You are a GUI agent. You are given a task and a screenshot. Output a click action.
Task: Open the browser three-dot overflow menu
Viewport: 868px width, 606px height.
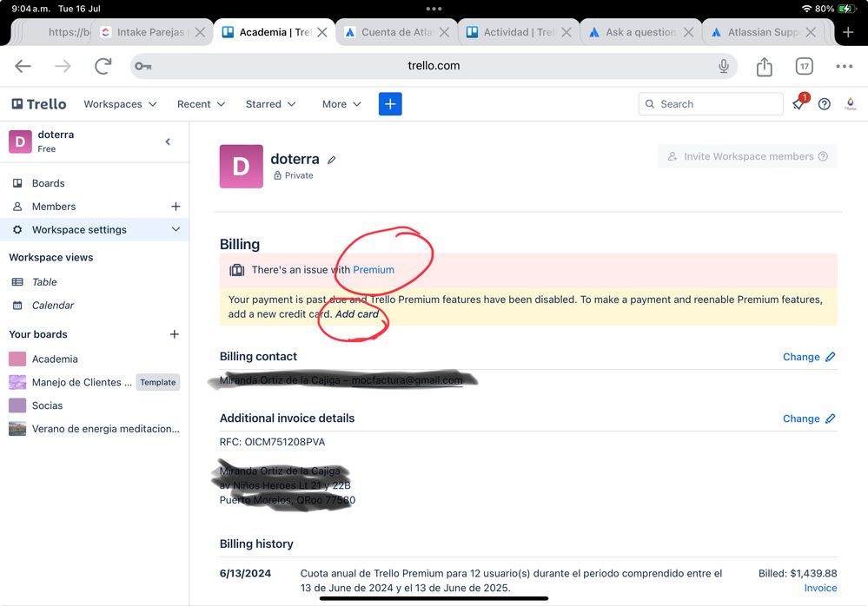tap(845, 66)
